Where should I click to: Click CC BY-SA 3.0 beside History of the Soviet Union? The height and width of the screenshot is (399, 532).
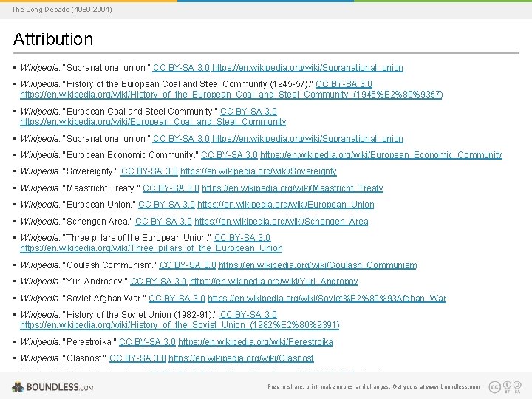248,315
